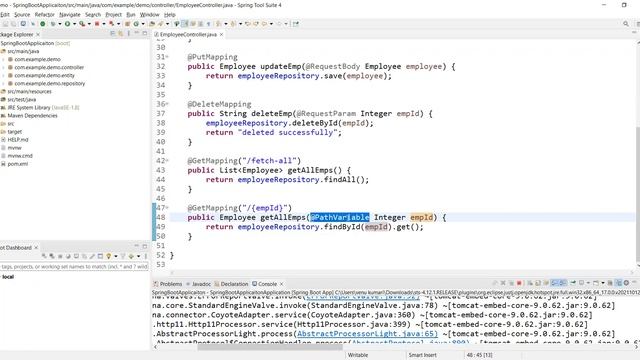Select HELP.md in Package Explorer
The height and width of the screenshot is (360, 640).
(18, 140)
